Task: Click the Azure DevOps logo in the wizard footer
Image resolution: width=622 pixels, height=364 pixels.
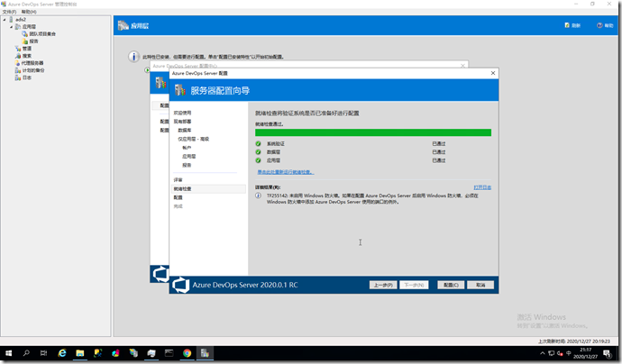Action: point(181,285)
